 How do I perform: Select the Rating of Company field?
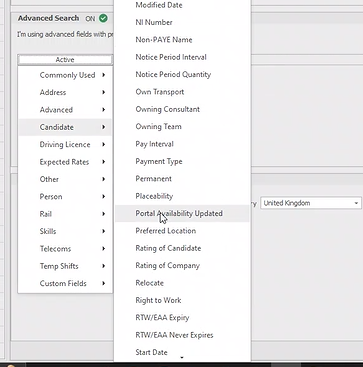pos(182,265)
